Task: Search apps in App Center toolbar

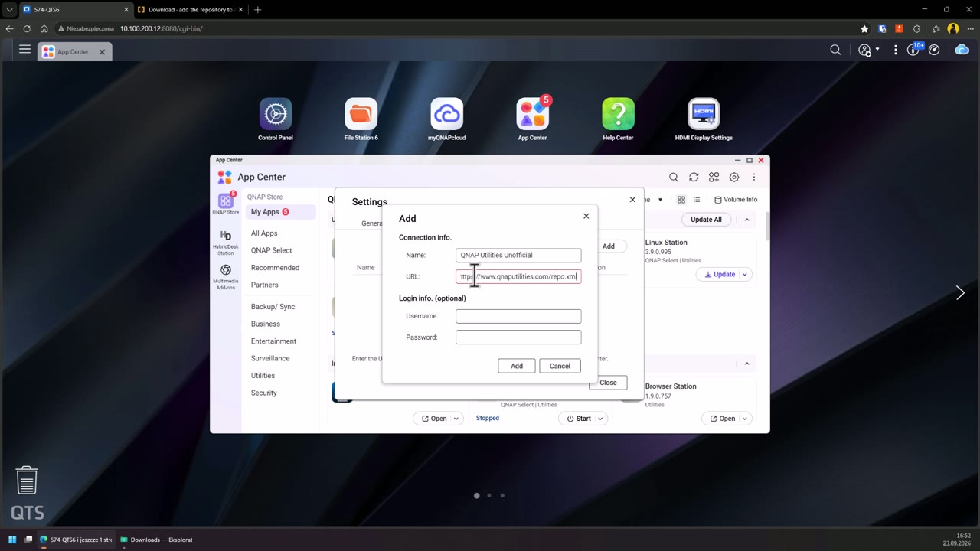Action: click(x=674, y=177)
